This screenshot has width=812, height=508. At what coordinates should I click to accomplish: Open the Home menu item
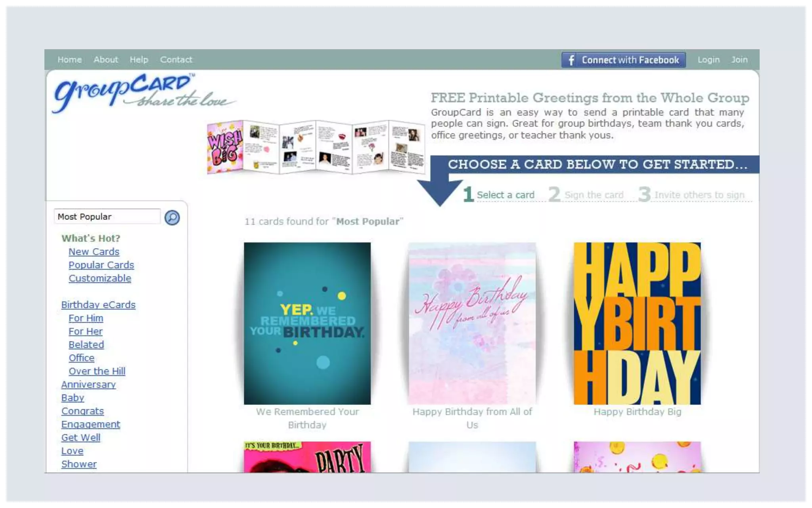tap(70, 60)
